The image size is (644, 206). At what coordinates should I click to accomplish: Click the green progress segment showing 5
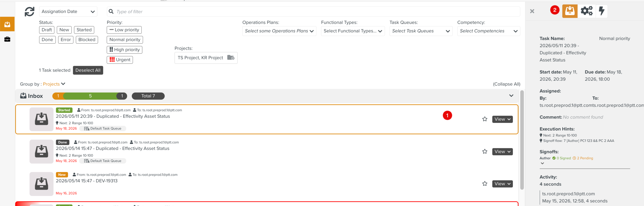[90, 96]
